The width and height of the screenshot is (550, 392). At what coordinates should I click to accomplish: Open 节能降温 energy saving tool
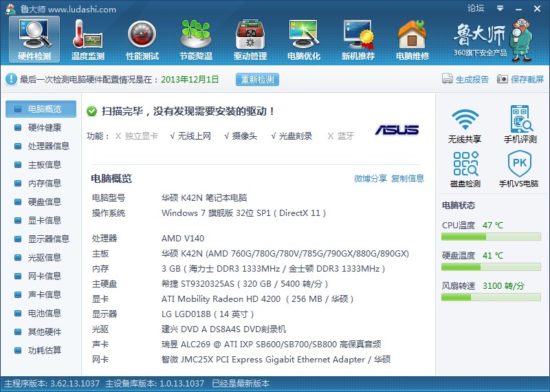click(196, 39)
